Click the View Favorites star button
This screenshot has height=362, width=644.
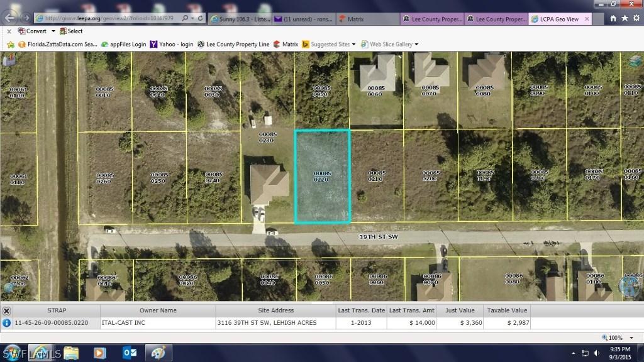pos(625,19)
